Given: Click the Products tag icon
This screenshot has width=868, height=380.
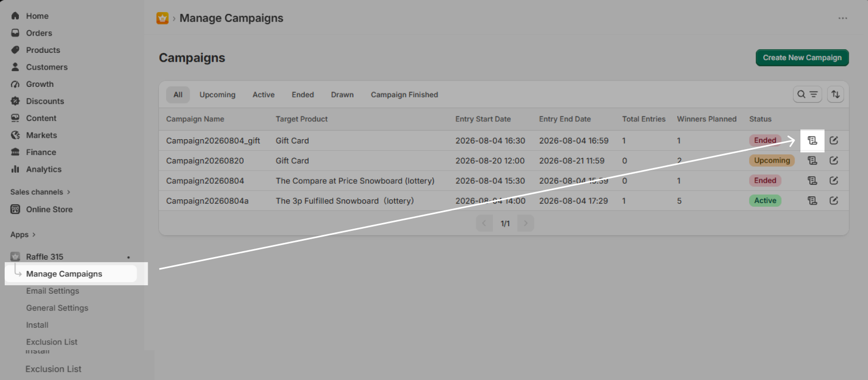Looking at the screenshot, I should pyautogui.click(x=15, y=50).
